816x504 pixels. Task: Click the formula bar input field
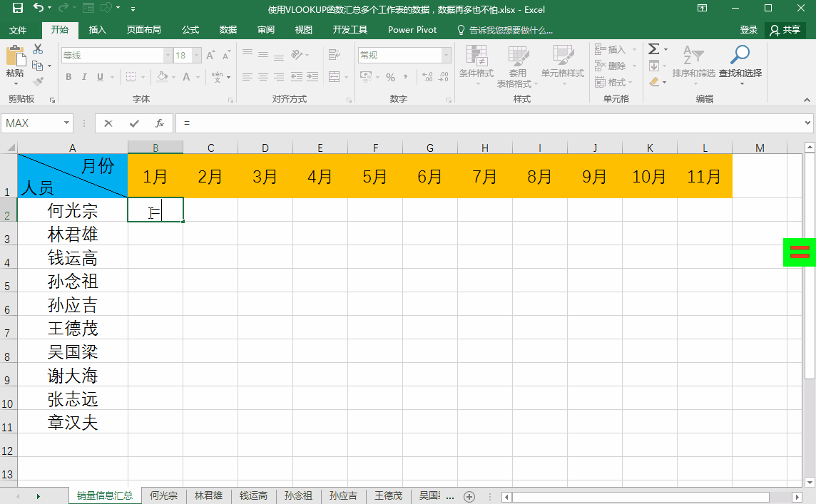pos(489,123)
